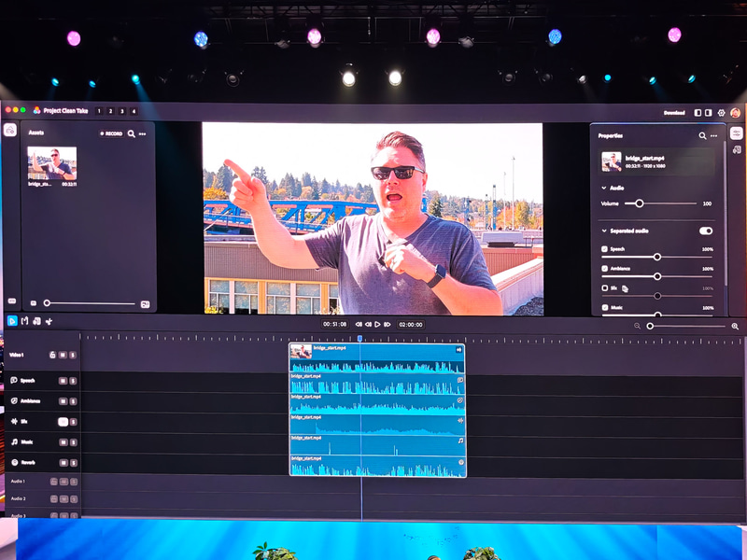747x560 pixels.
Task: Unmute the Sfx track
Action: 63,422
